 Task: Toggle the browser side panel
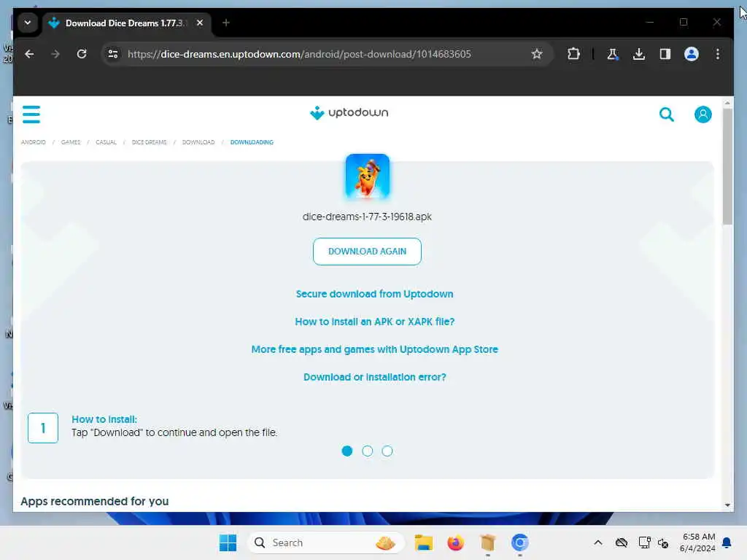point(665,54)
